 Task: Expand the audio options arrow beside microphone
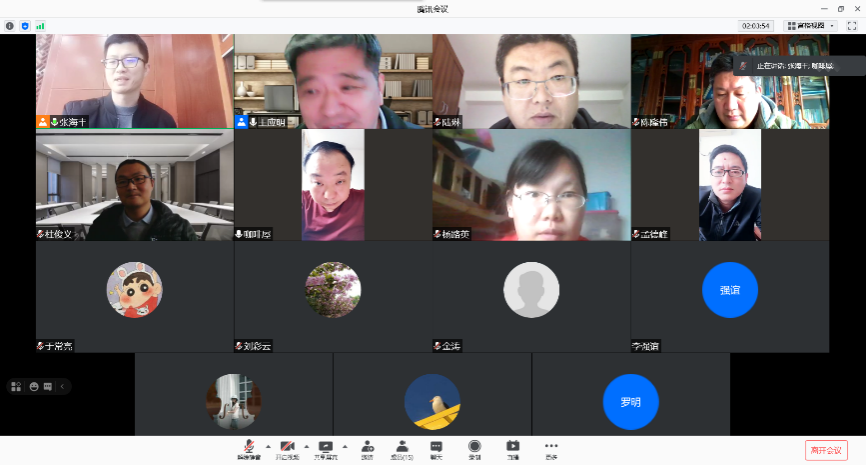click(x=267, y=446)
